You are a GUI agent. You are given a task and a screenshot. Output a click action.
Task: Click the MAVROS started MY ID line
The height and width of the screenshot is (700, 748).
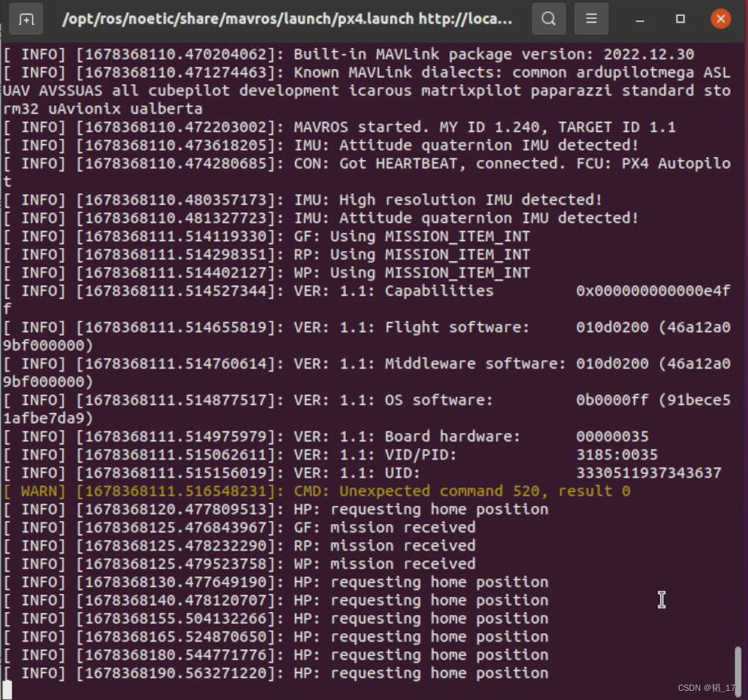coord(339,127)
